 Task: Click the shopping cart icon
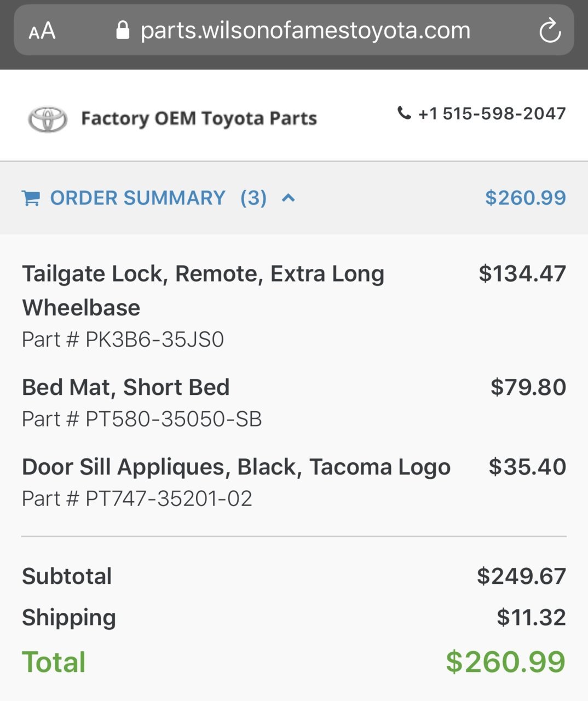click(x=31, y=198)
